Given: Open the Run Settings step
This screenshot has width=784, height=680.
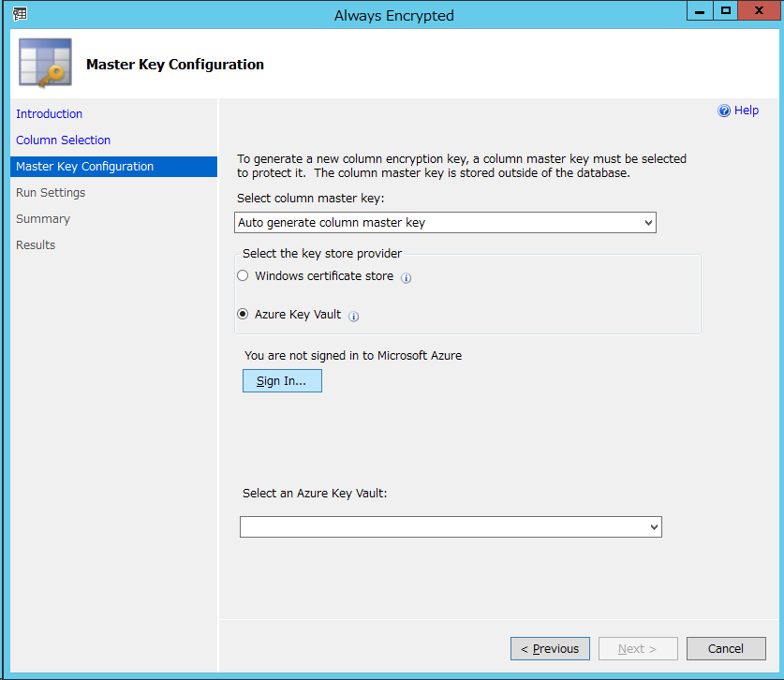Looking at the screenshot, I should (50, 192).
